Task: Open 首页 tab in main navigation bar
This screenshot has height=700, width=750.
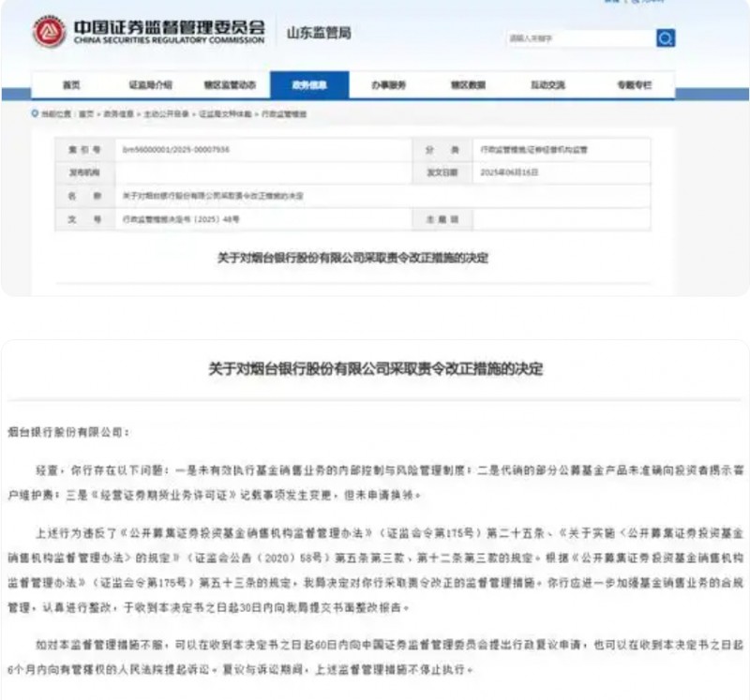Action: pos(71,85)
